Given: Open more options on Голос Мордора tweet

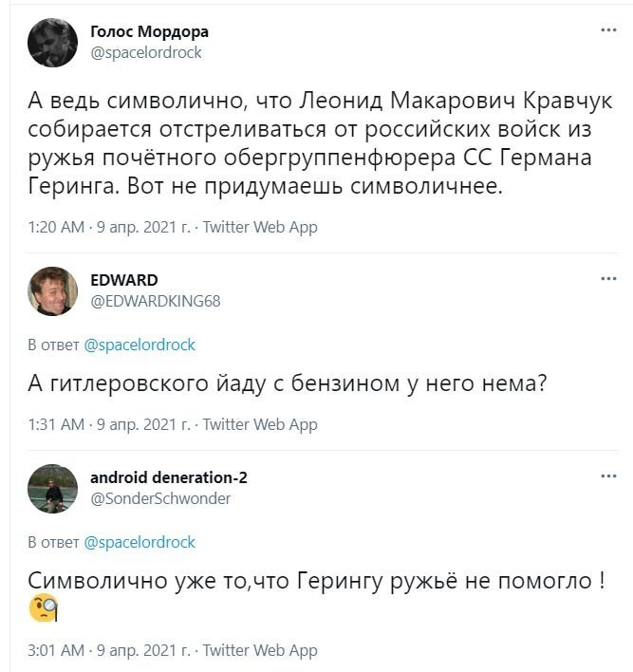Looking at the screenshot, I should pos(608,30).
